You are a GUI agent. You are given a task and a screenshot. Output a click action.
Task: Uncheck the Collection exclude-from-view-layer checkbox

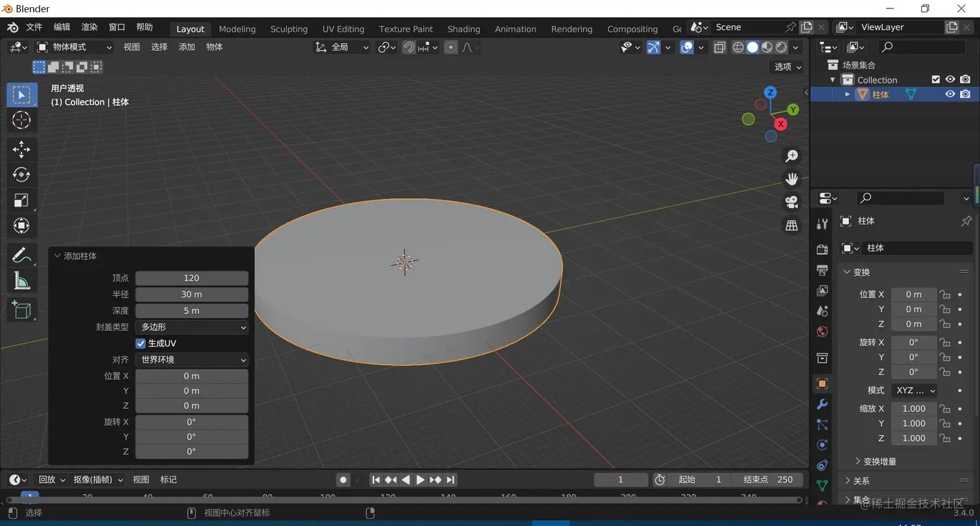(x=935, y=80)
